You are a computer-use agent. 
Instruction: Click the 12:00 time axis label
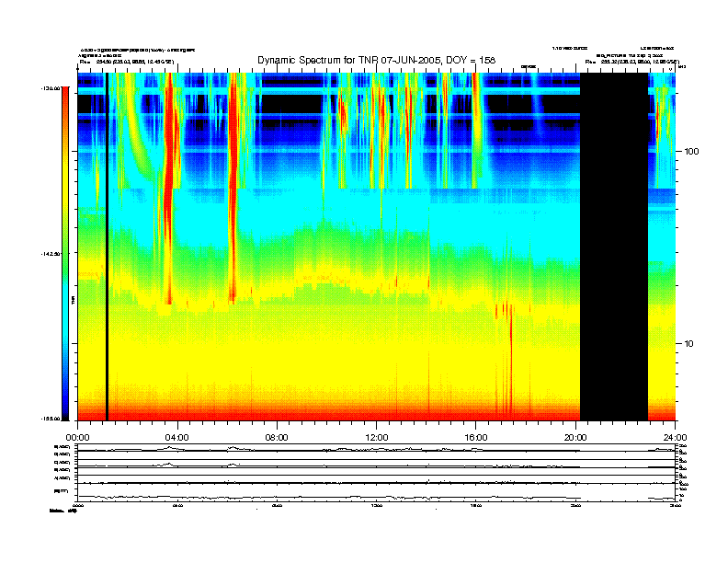pyautogui.click(x=377, y=437)
